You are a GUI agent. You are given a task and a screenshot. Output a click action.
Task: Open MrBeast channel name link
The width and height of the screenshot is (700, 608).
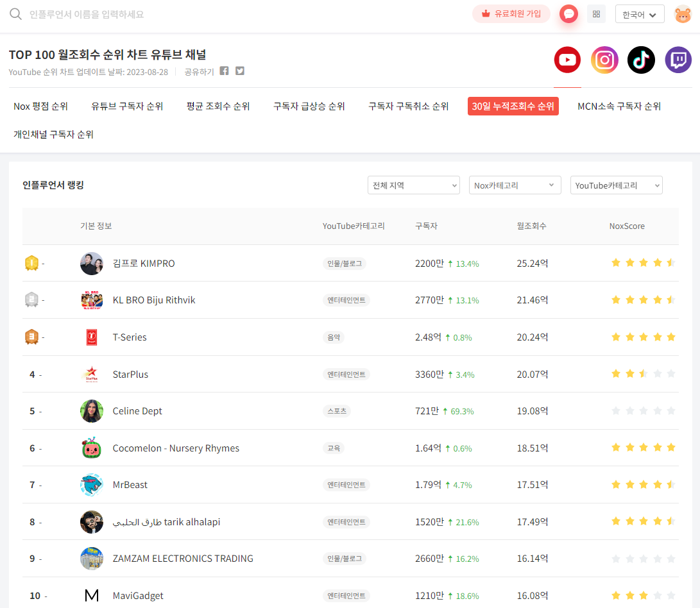130,485
